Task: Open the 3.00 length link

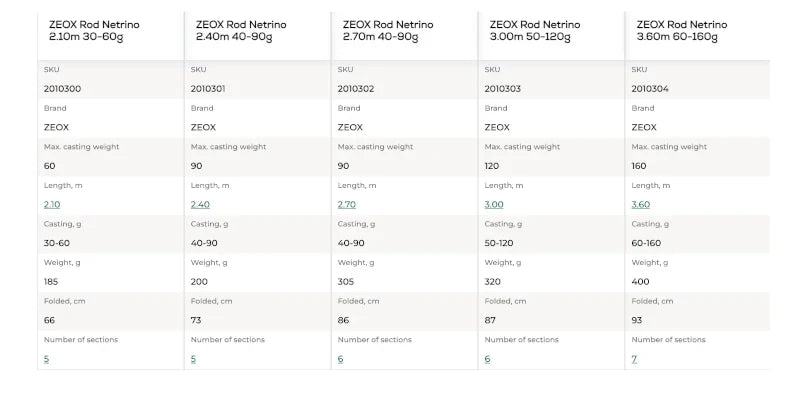Action: 494,205
